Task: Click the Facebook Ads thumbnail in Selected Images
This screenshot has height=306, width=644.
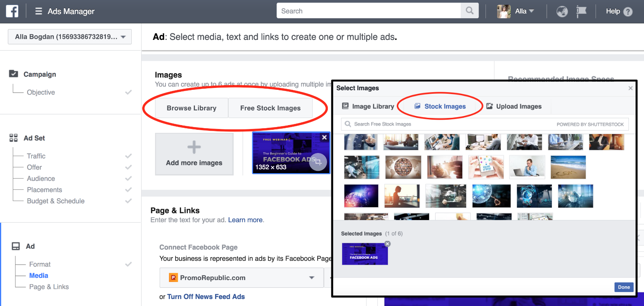Action: pyautogui.click(x=365, y=254)
